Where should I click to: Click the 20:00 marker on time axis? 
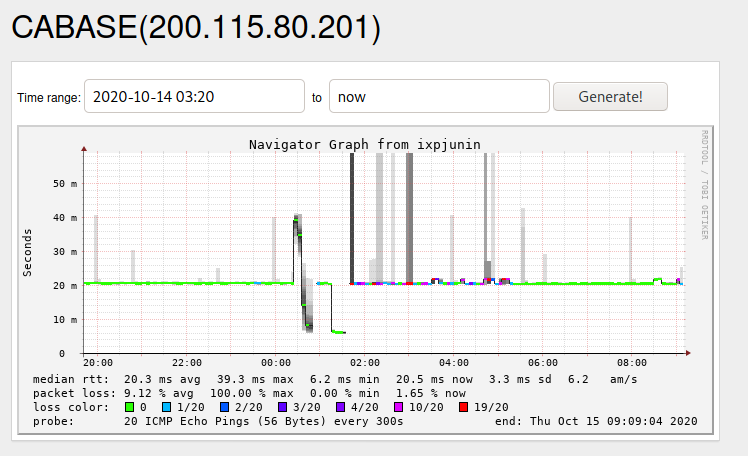[x=97, y=362]
